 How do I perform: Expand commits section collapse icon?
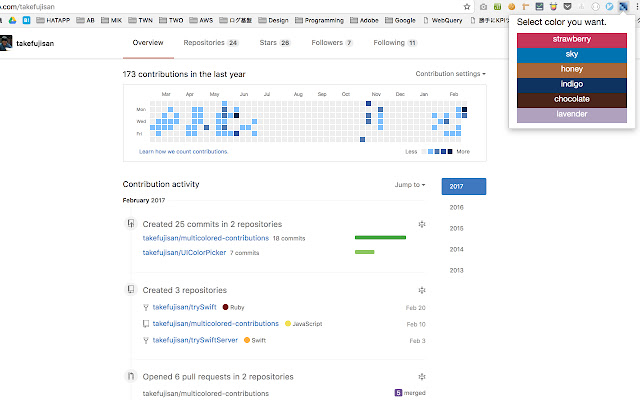click(x=422, y=224)
